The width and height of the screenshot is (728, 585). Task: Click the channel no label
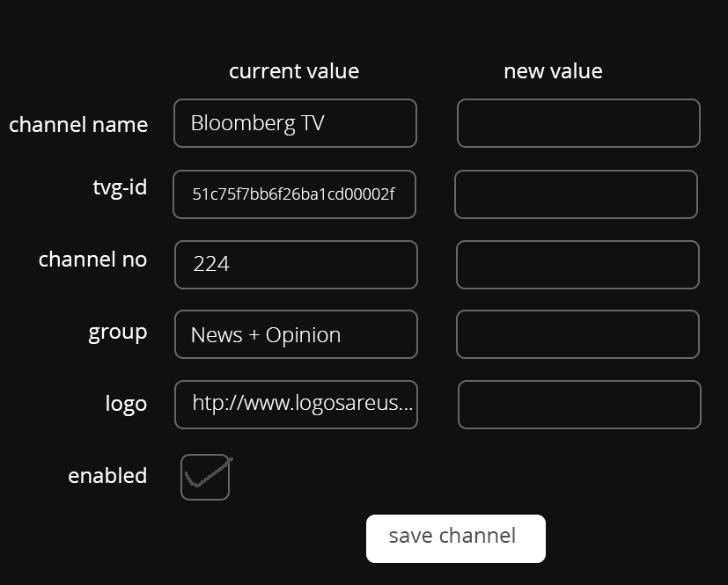pos(92,260)
